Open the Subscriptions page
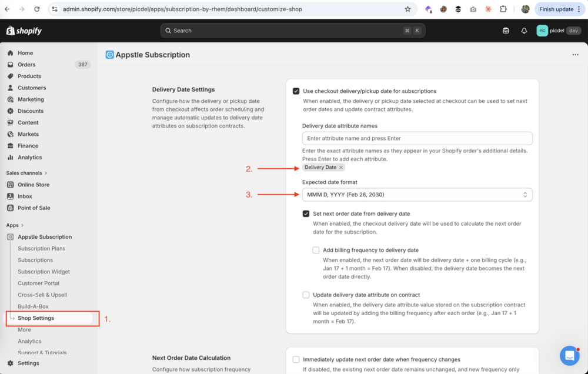The image size is (588, 374). point(35,260)
